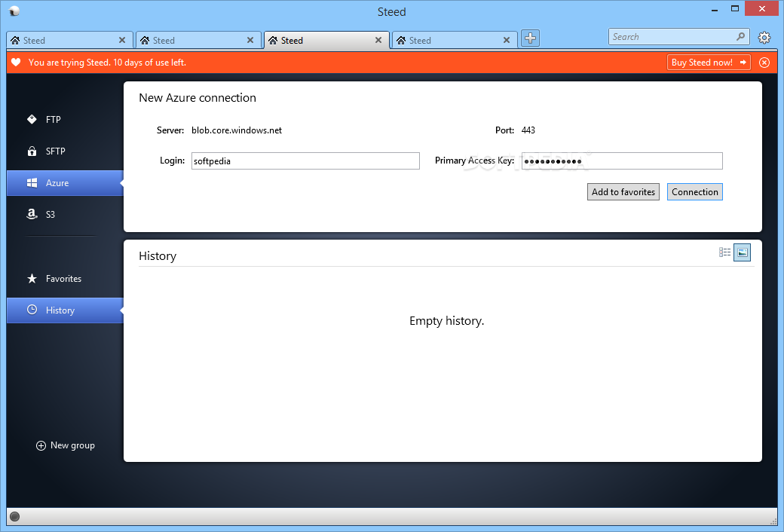The image size is (784, 532).
Task: Focus the Search field
Action: tap(679, 36)
